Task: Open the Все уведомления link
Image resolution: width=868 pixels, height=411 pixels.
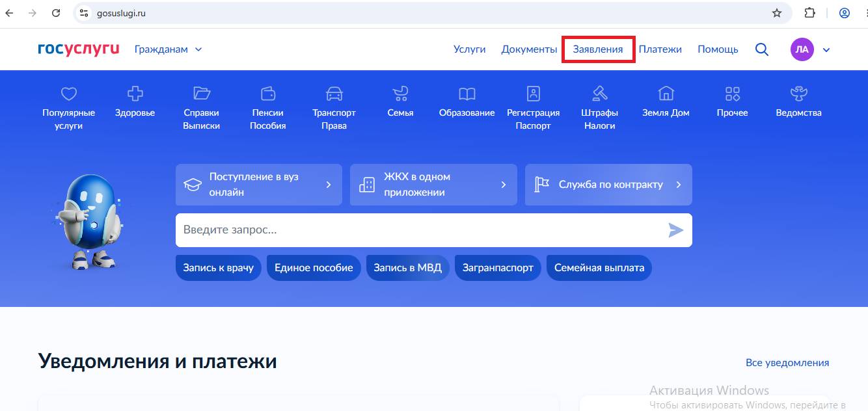Action: [787, 363]
